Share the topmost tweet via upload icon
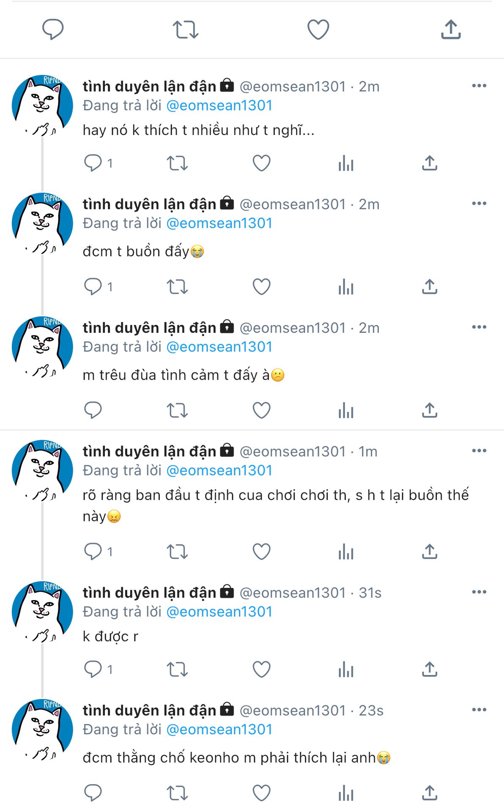The image size is (504, 812). tap(451, 30)
